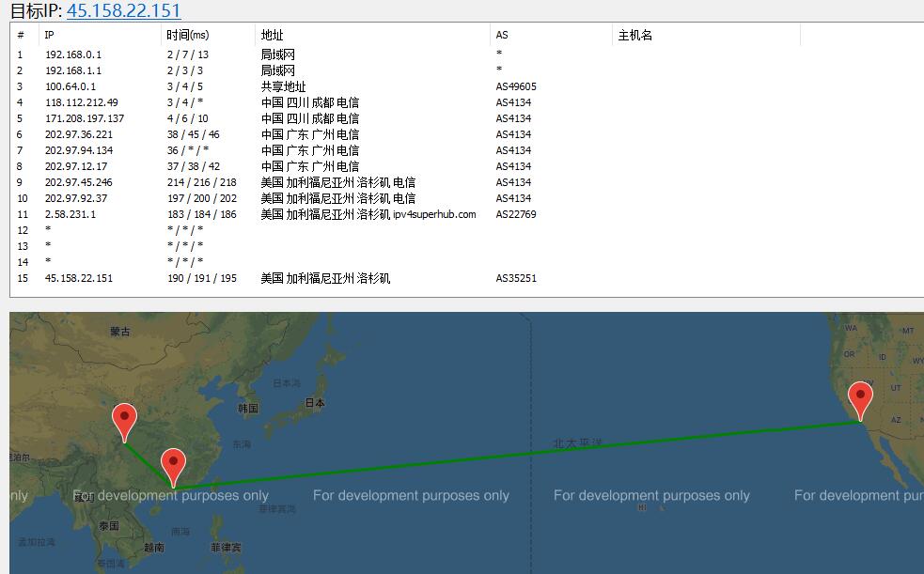Select IP cell 192.168.1.1
This screenshot has height=574, width=924.
[73, 70]
